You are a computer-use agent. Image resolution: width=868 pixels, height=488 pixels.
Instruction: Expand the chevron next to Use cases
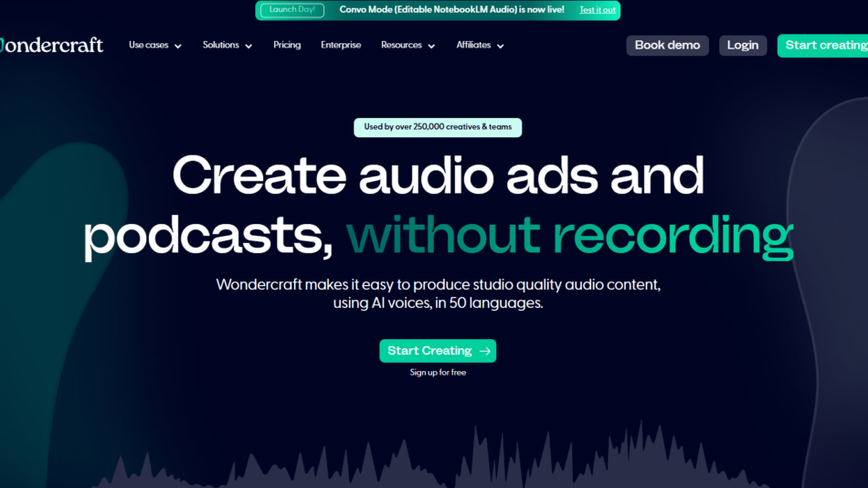[x=178, y=46]
